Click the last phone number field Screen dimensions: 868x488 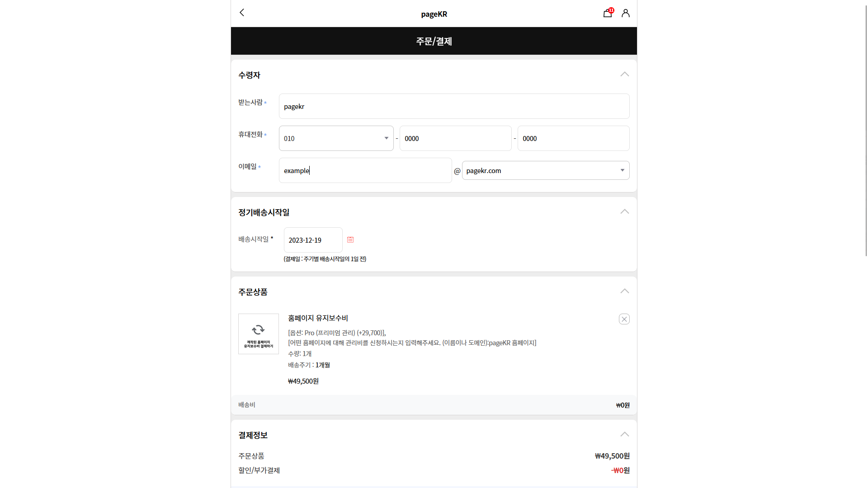tap(573, 138)
